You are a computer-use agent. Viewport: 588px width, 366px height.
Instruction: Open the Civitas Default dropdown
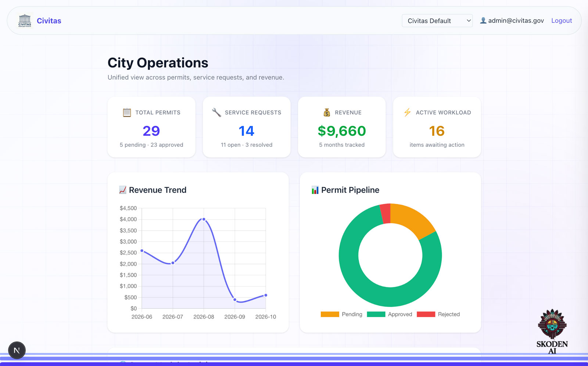tap(437, 21)
